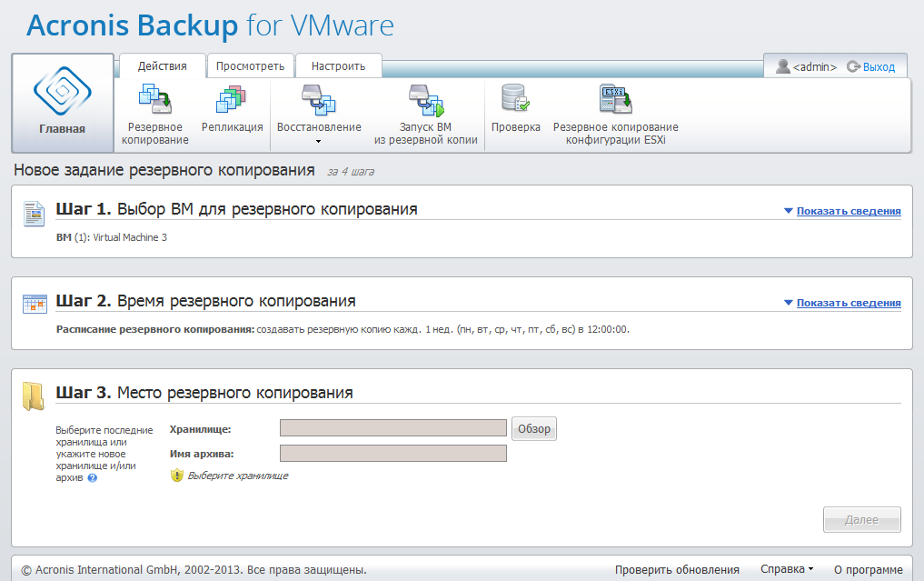
Task: Click the Шаг 2 calendar icon
Action: [x=35, y=304]
